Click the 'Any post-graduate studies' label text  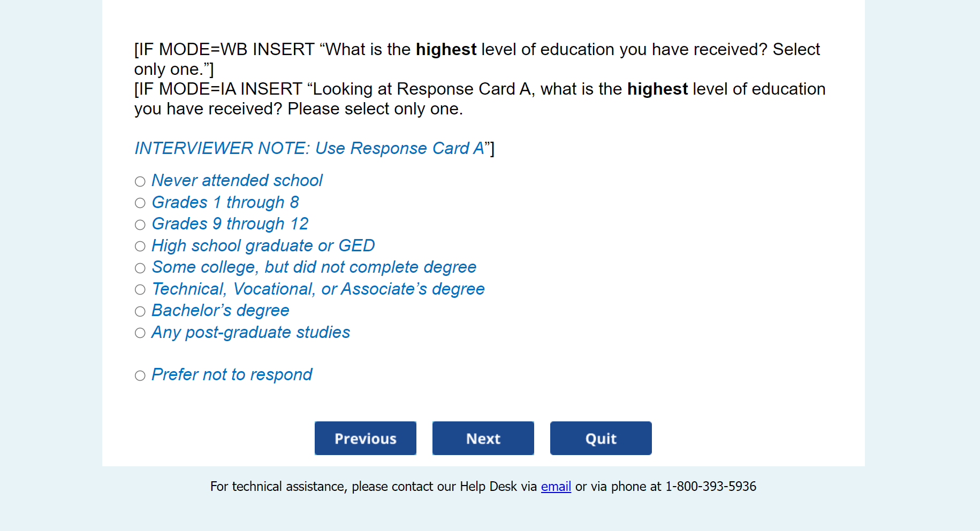tap(251, 333)
